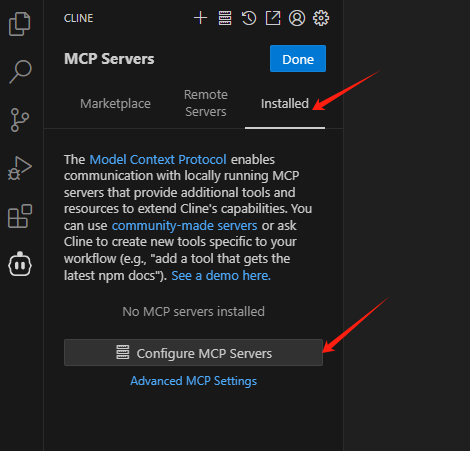This screenshot has width=470, height=451.
Task: Pop out Cline with the open-in-editor icon
Action: tap(273, 18)
